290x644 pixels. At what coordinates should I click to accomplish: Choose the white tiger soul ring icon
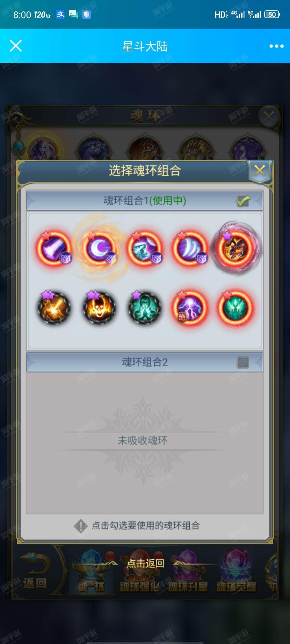tap(144, 249)
